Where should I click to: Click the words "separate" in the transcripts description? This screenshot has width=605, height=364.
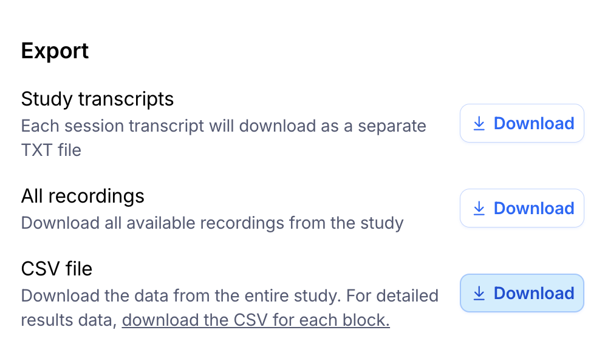(392, 126)
